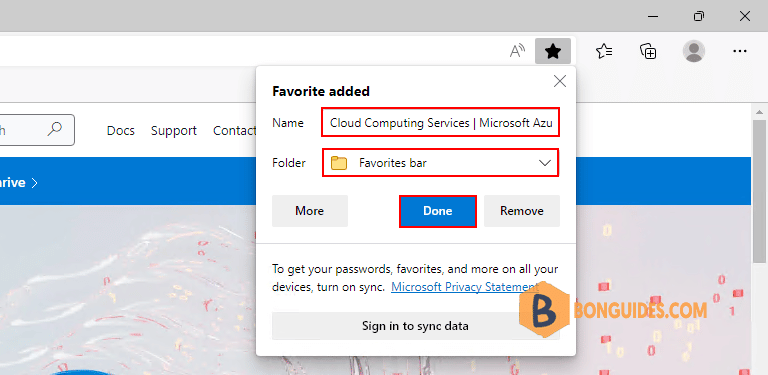The image size is (768, 375).
Task: Open Microsoft Privacy Statement link
Action: [x=465, y=287]
